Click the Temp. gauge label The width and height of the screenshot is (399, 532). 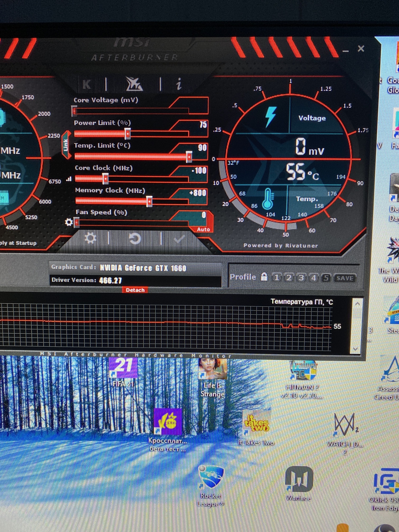coord(307,199)
